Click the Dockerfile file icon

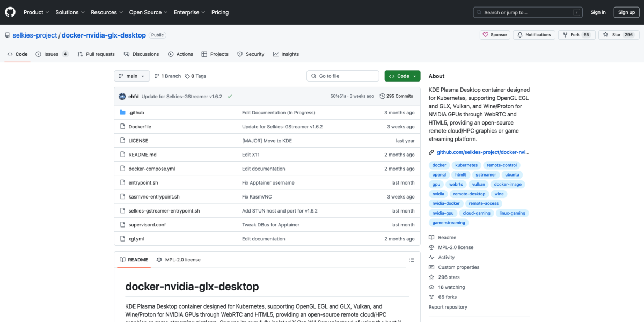123,126
